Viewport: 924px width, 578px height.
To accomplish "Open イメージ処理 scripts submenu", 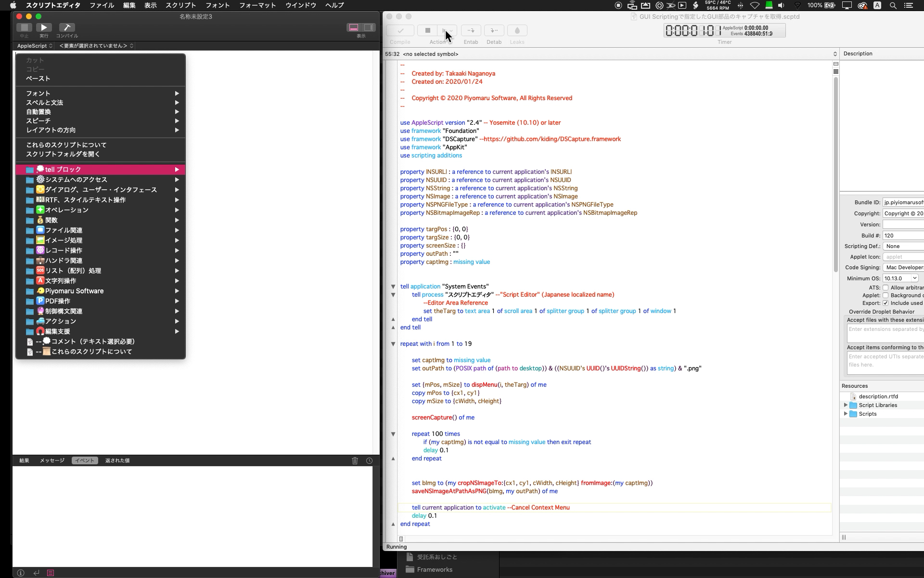I will [x=101, y=240].
